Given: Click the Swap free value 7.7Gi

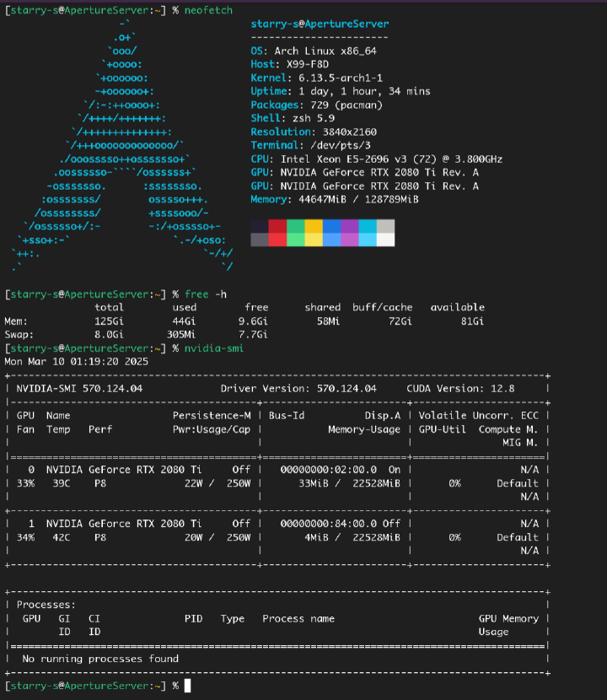Looking at the screenshot, I should [253, 335].
